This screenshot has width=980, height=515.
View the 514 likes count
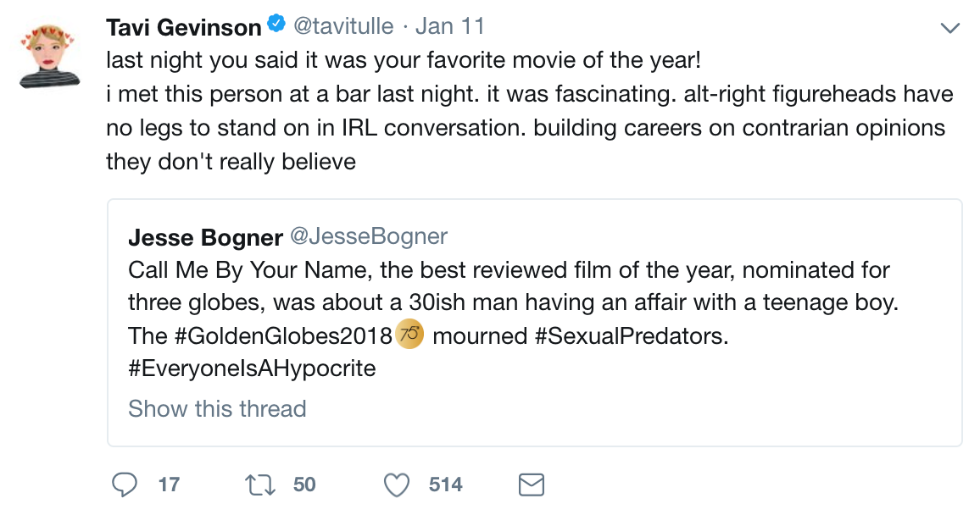pyautogui.click(x=446, y=485)
